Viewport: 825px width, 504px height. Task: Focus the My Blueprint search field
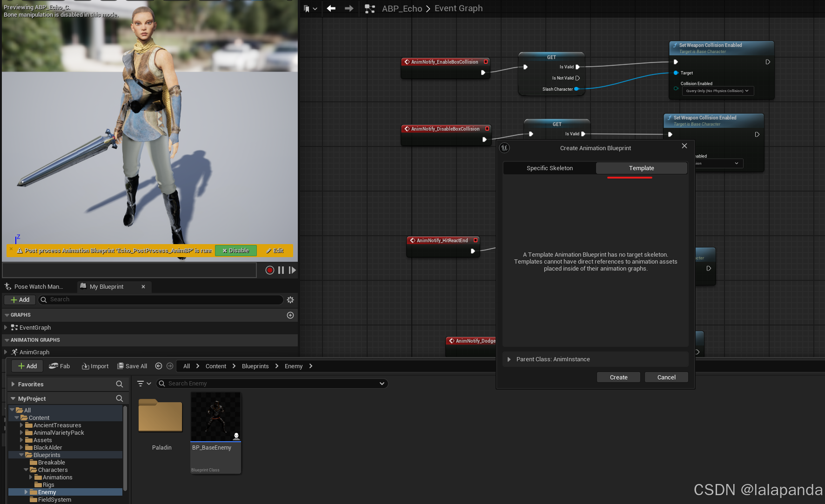pyautogui.click(x=161, y=300)
